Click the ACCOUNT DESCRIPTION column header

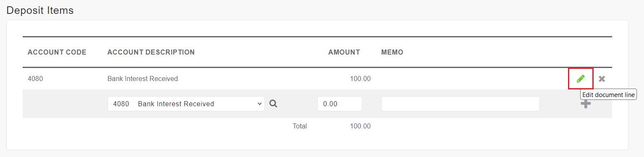[151, 52]
